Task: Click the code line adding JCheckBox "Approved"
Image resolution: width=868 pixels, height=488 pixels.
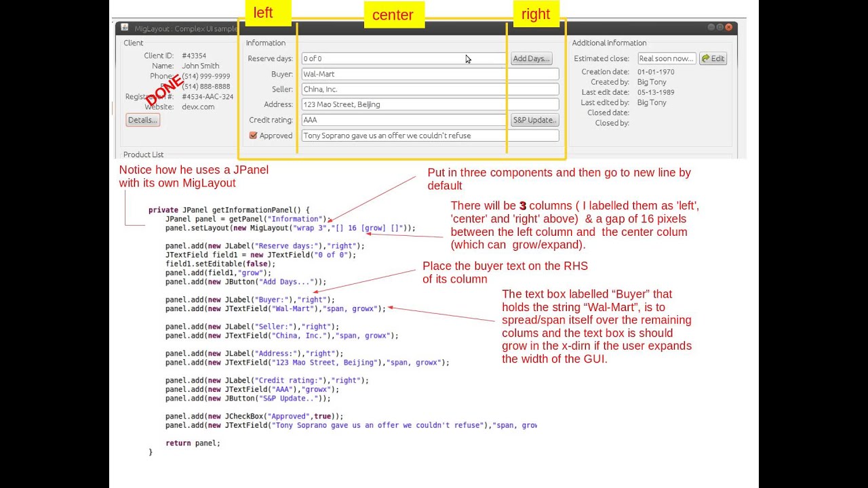Action: [x=254, y=417]
